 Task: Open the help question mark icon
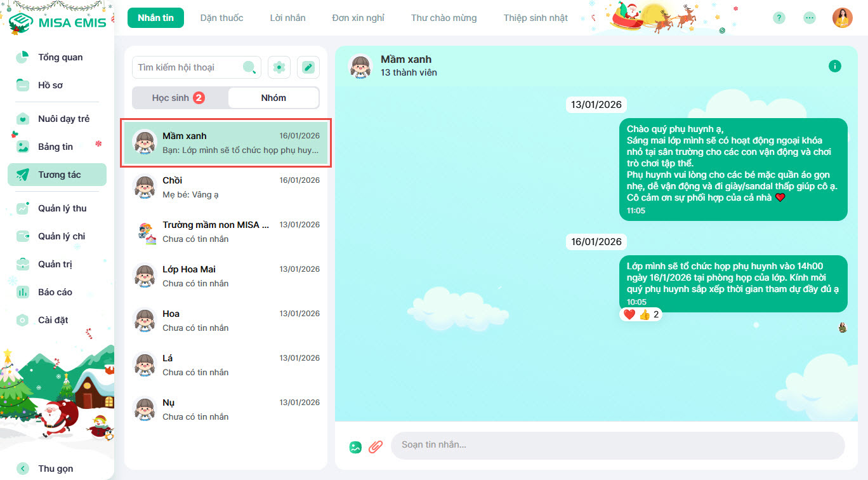coord(779,18)
